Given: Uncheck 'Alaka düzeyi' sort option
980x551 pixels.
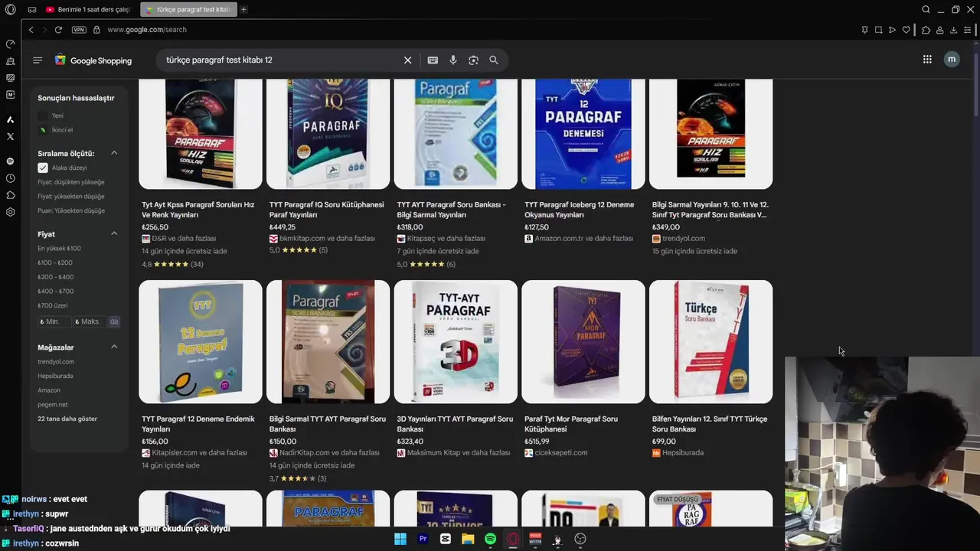Looking at the screenshot, I should (43, 168).
